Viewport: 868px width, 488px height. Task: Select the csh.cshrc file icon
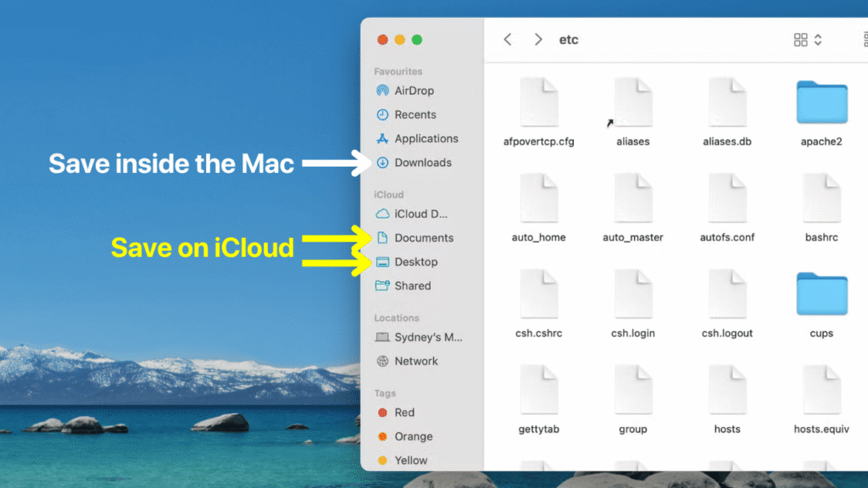tap(538, 294)
